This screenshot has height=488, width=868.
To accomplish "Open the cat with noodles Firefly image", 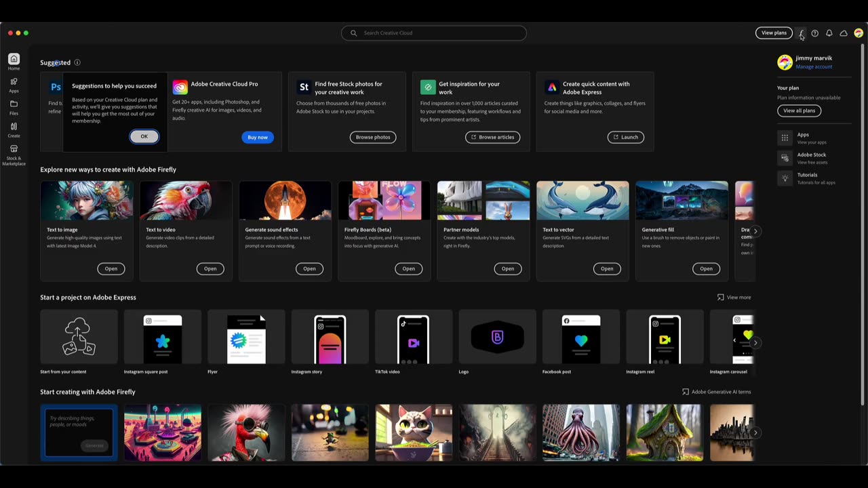I will tap(414, 432).
